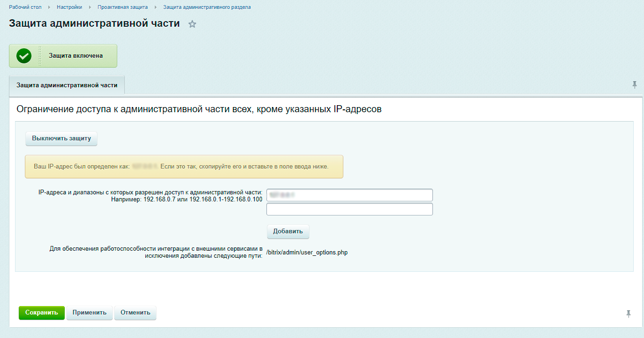Click 'Ограничение доступа к административной части' heading
This screenshot has height=338, width=644.
pyautogui.click(x=199, y=109)
